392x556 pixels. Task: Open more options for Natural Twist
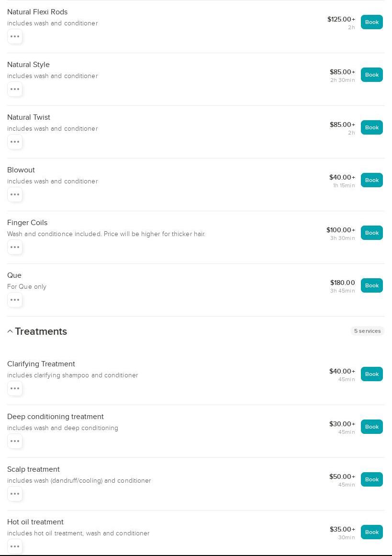(x=15, y=142)
